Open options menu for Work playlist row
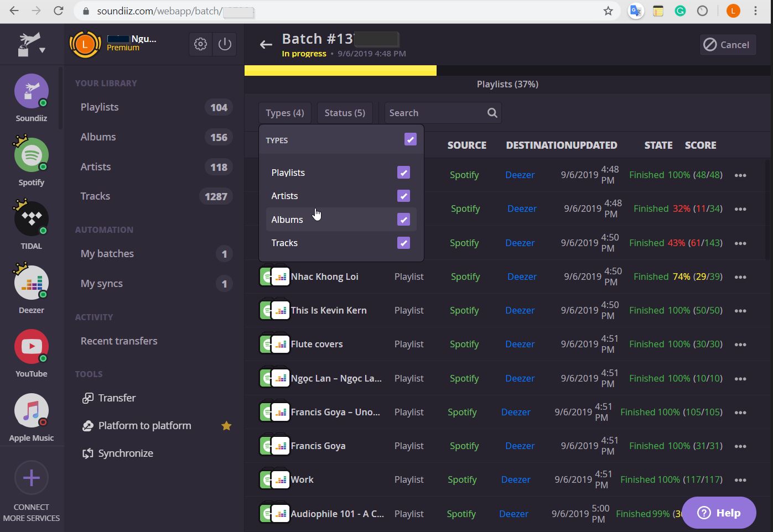 [740, 480]
